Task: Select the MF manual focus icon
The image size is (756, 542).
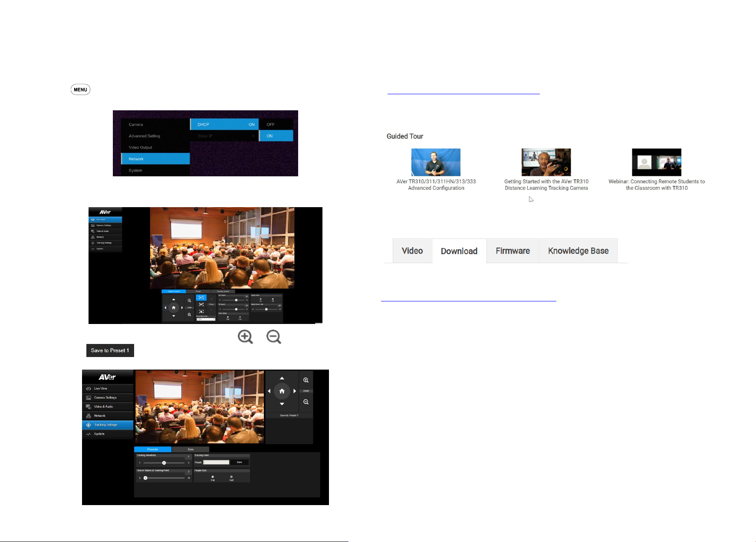Action: pyautogui.click(x=201, y=304)
